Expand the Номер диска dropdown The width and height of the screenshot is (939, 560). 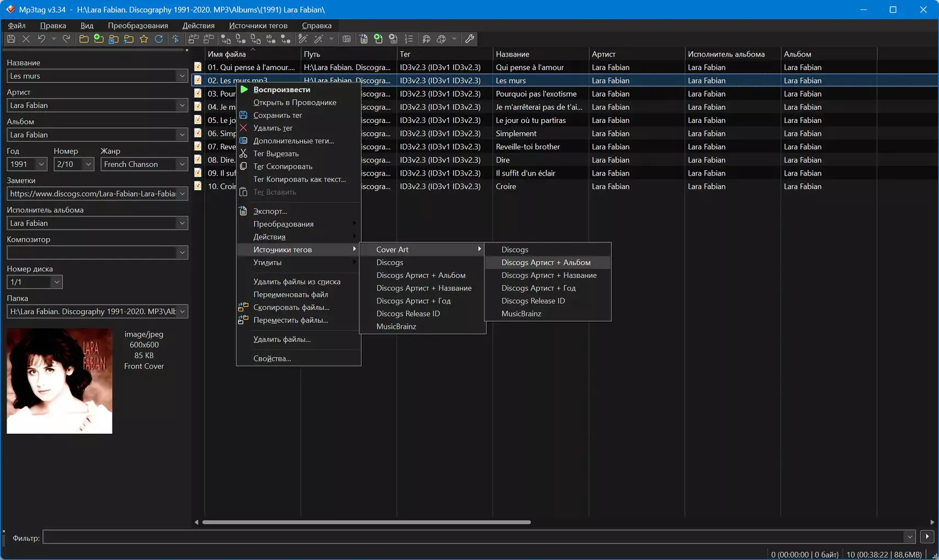click(x=56, y=282)
